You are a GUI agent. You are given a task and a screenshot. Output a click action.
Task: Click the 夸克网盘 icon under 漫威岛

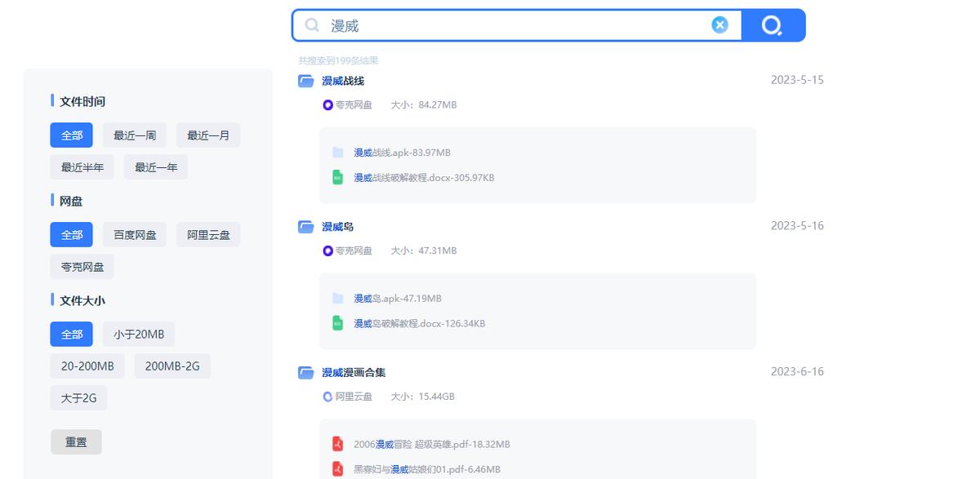click(327, 251)
